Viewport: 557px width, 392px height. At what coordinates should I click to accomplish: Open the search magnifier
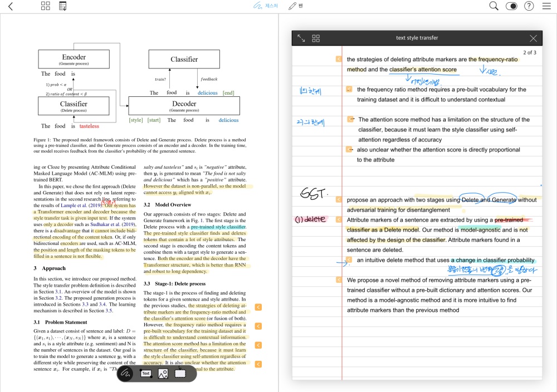(494, 7)
